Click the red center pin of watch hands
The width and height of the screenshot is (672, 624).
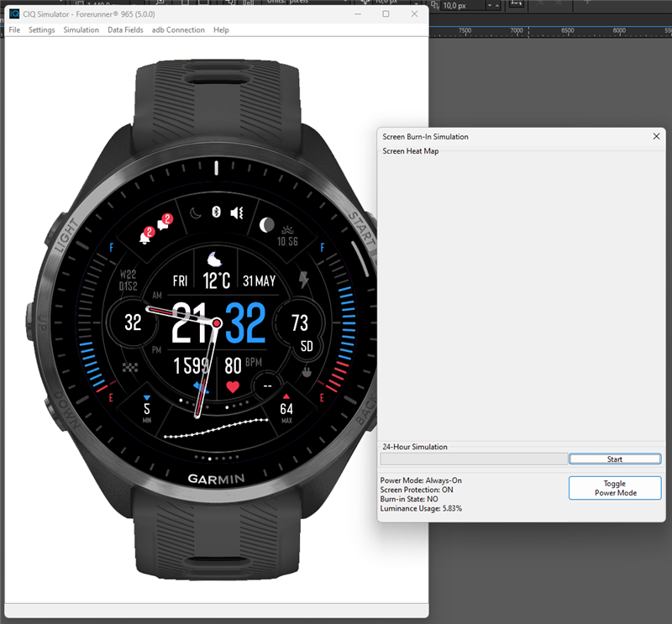[217, 322]
